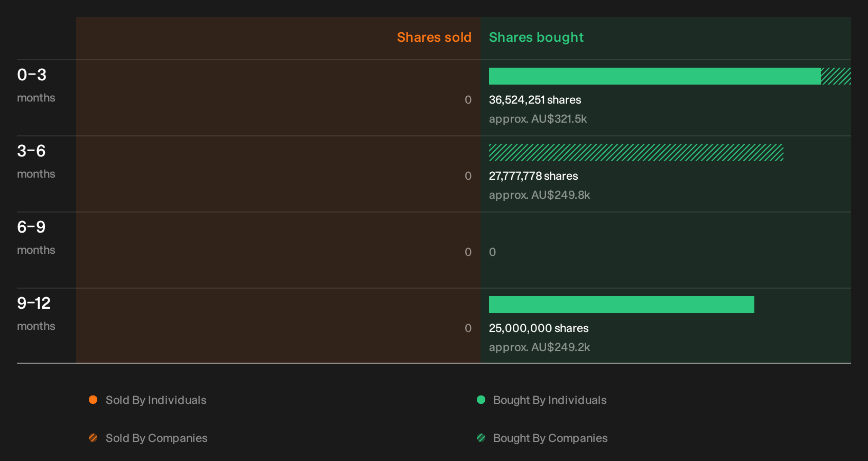Click the zero sold value in 3-6 months row

[x=468, y=176]
